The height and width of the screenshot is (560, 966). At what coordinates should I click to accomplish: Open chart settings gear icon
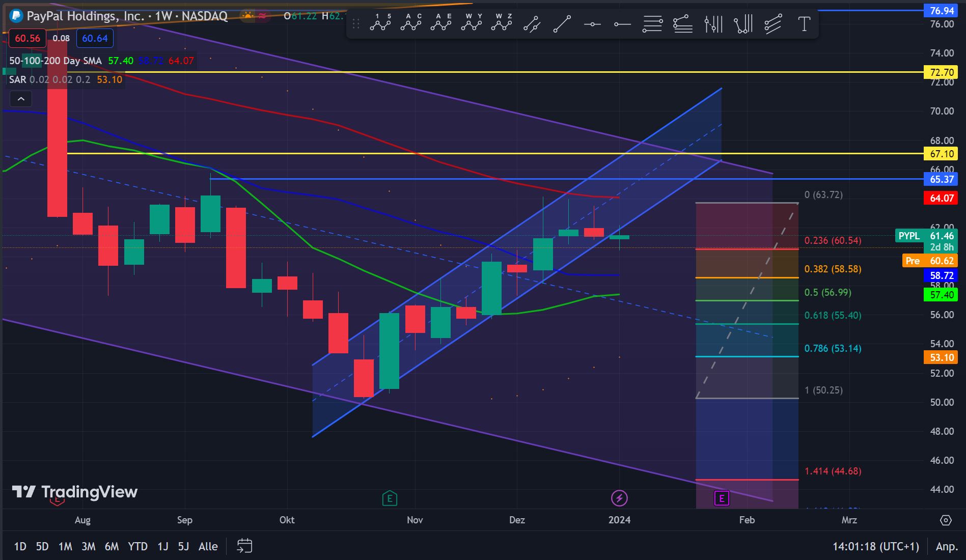coord(946,520)
